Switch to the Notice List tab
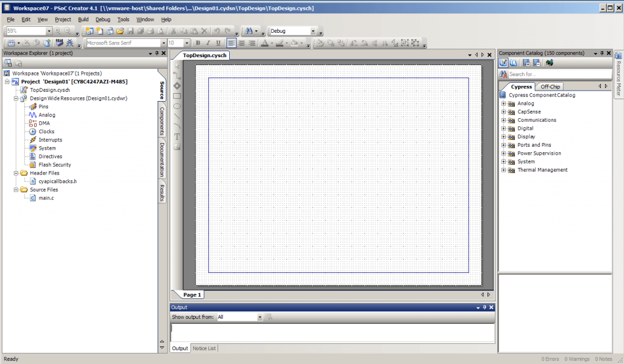 pyautogui.click(x=204, y=349)
